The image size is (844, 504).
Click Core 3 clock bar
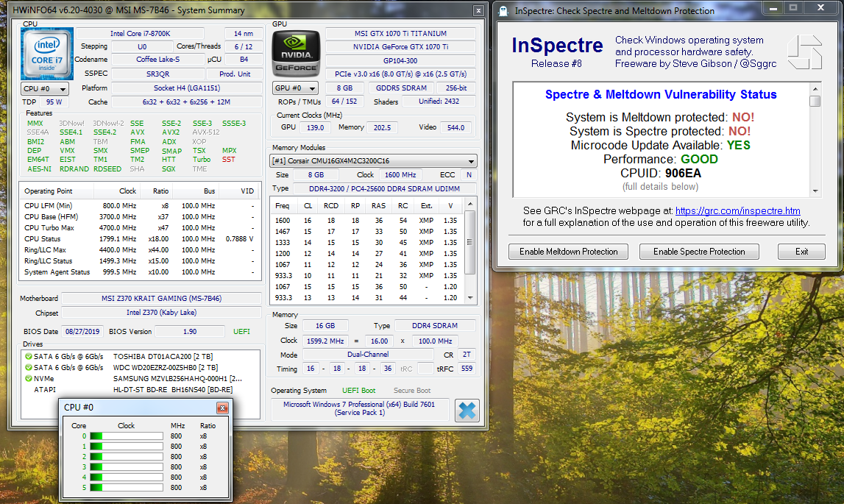127,467
